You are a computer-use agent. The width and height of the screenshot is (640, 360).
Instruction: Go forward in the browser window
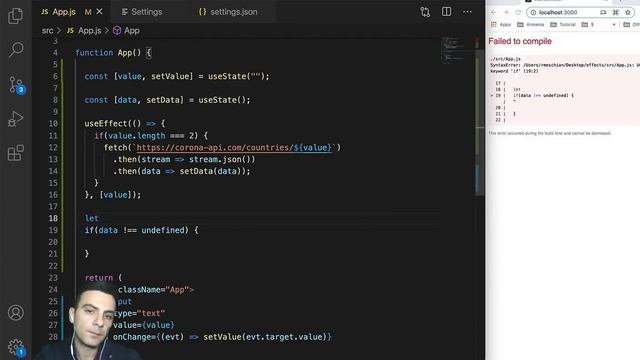(506, 12)
